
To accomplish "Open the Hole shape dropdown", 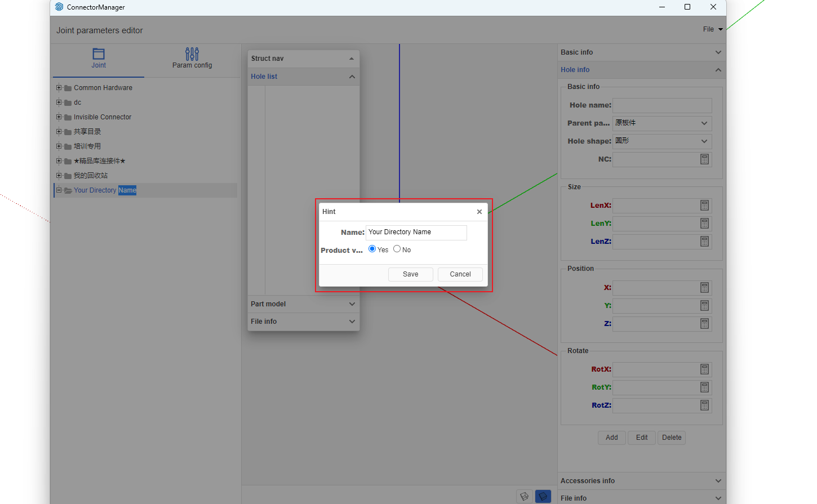I will tap(662, 141).
